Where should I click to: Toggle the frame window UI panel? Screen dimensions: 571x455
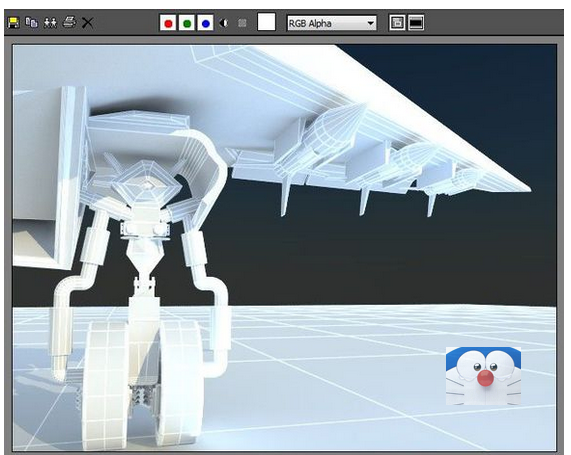click(x=416, y=23)
